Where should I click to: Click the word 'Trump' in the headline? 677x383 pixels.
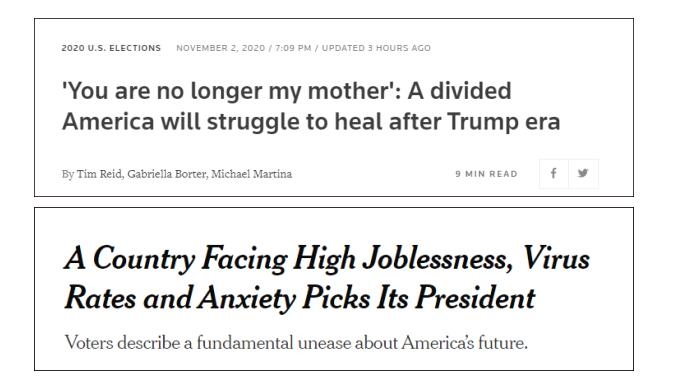pyautogui.click(x=483, y=123)
